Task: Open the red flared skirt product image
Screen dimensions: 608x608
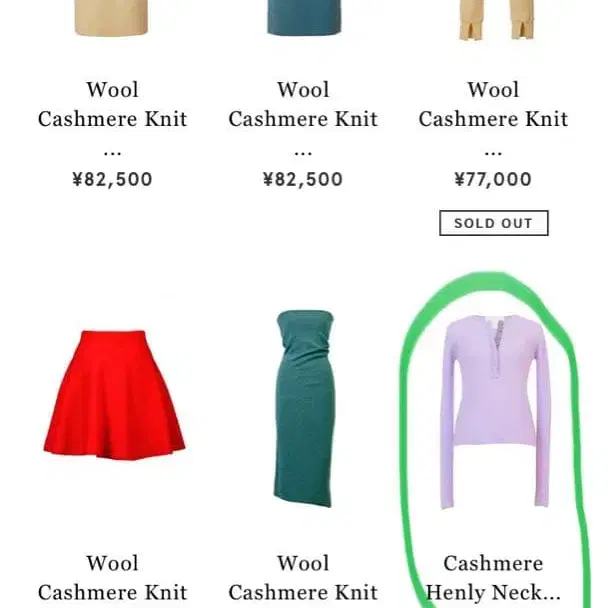Action: click(x=114, y=395)
